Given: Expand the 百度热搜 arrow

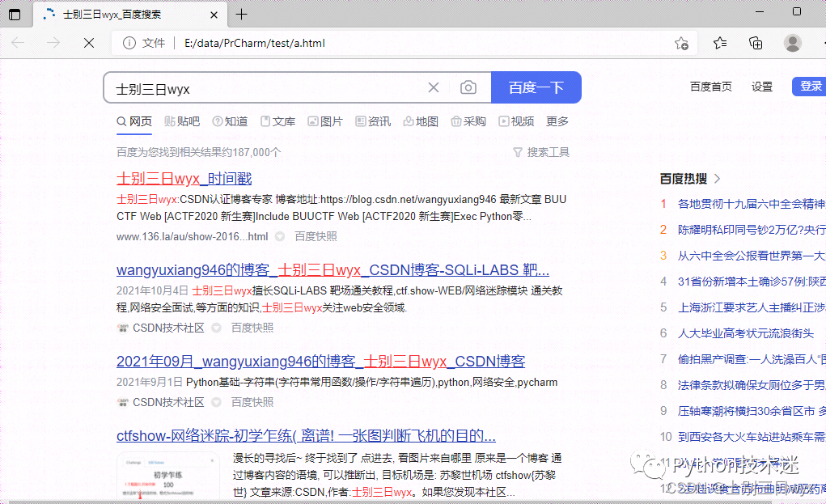Looking at the screenshot, I should tap(718, 179).
